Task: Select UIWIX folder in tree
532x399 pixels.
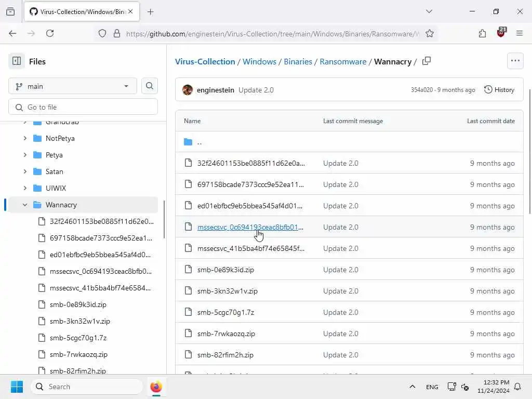Action: tap(56, 188)
